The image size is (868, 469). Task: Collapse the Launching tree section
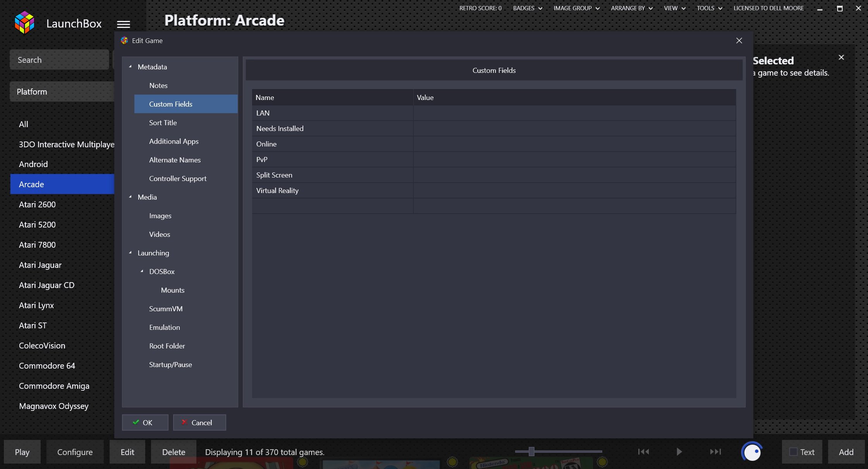point(130,253)
